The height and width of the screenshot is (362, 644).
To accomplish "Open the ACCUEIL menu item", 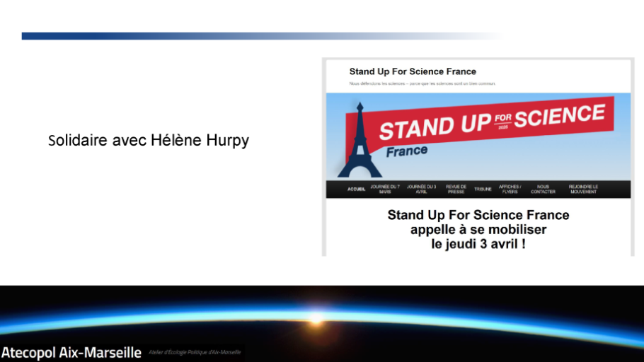I will 356,189.
